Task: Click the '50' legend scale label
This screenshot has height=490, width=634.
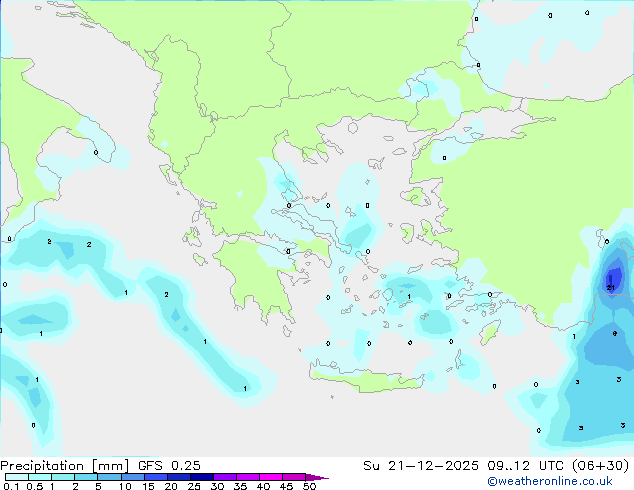Action: point(309,486)
